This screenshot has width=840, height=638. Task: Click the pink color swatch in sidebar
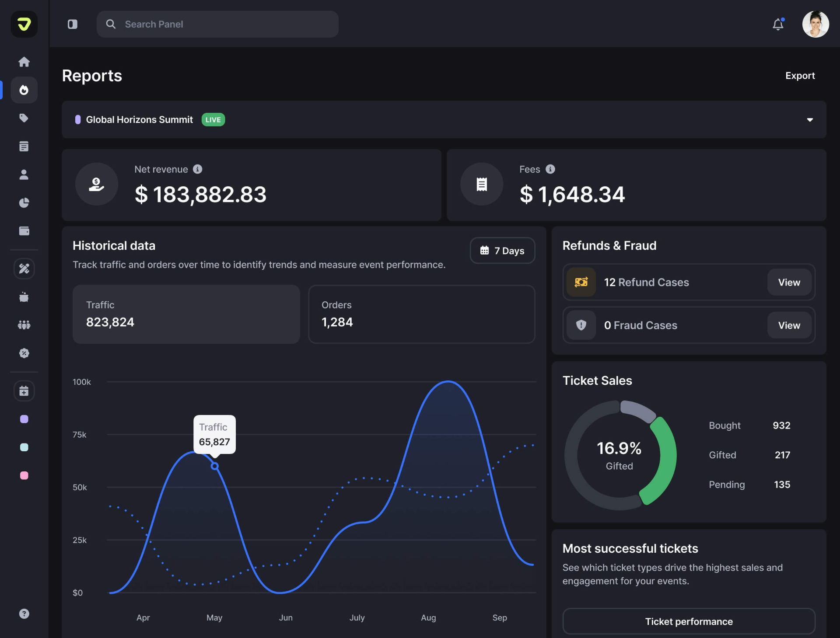(24, 475)
